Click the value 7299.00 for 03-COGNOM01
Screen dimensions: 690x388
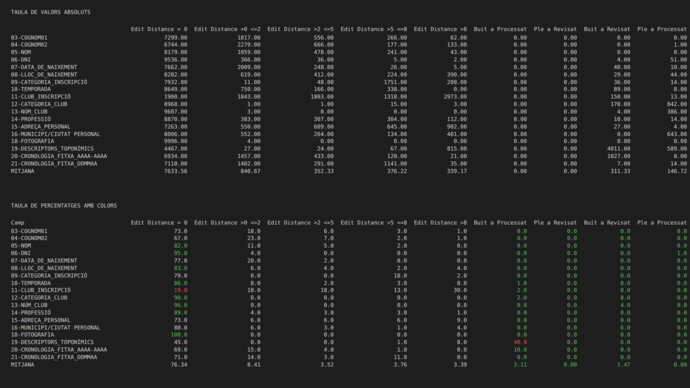176,38
